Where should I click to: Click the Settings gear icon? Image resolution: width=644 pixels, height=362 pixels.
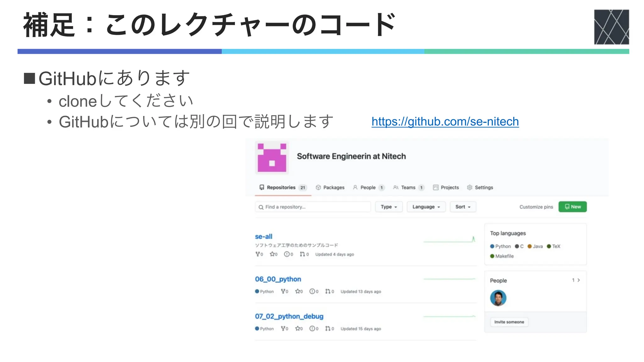coord(469,188)
